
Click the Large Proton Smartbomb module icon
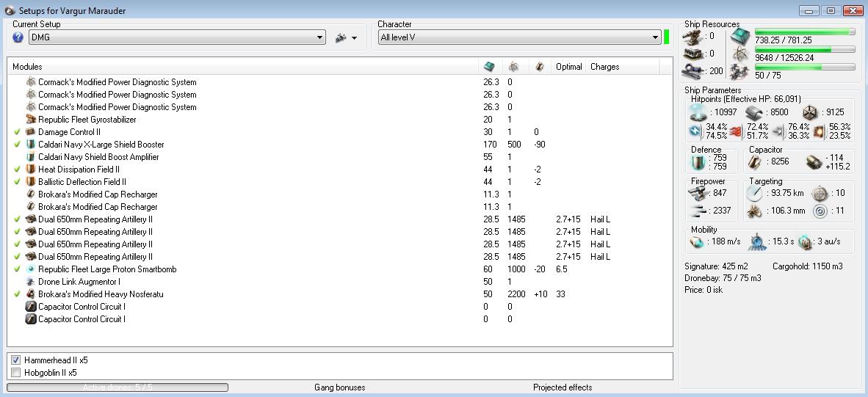point(31,269)
